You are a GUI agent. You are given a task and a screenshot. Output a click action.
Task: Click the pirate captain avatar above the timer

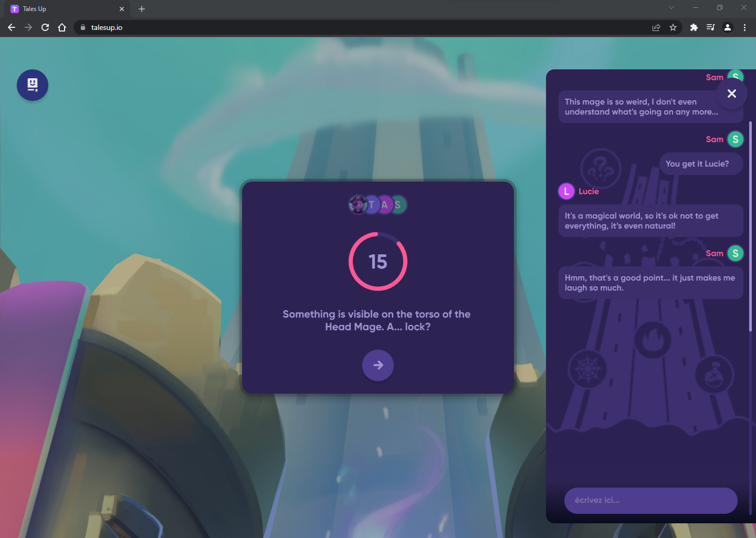359,205
